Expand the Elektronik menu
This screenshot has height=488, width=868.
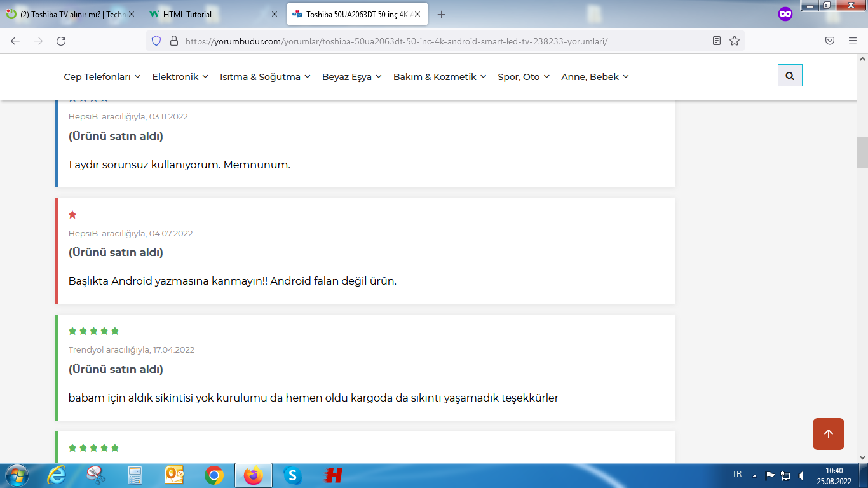point(180,77)
